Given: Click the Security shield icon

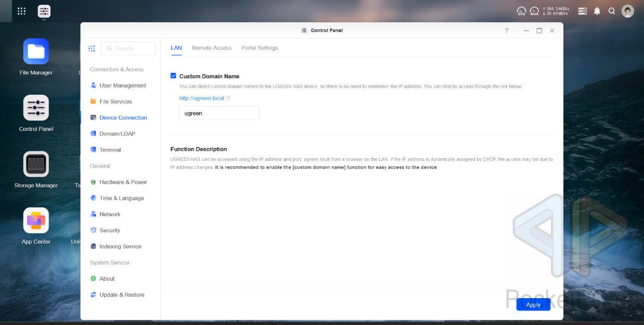Looking at the screenshot, I should tap(93, 230).
